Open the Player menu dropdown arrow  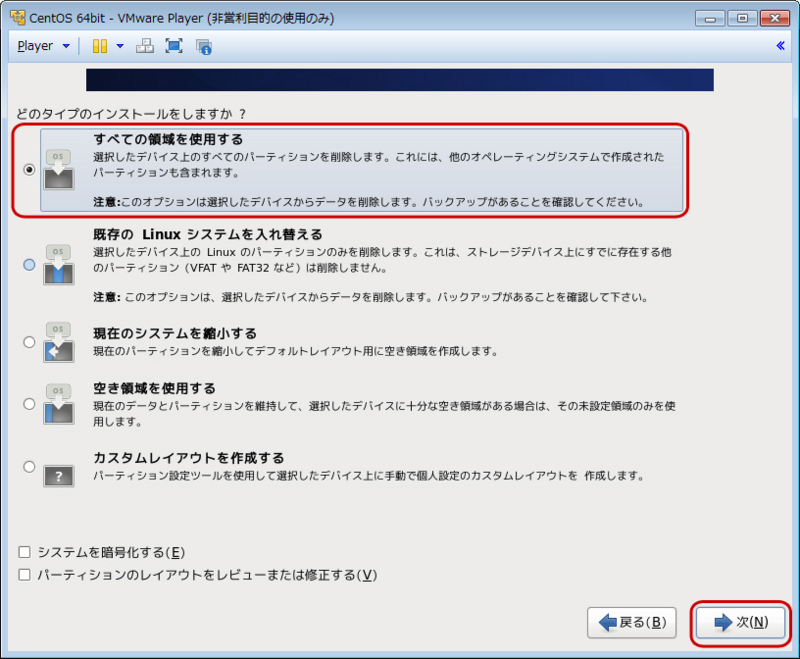(64, 45)
